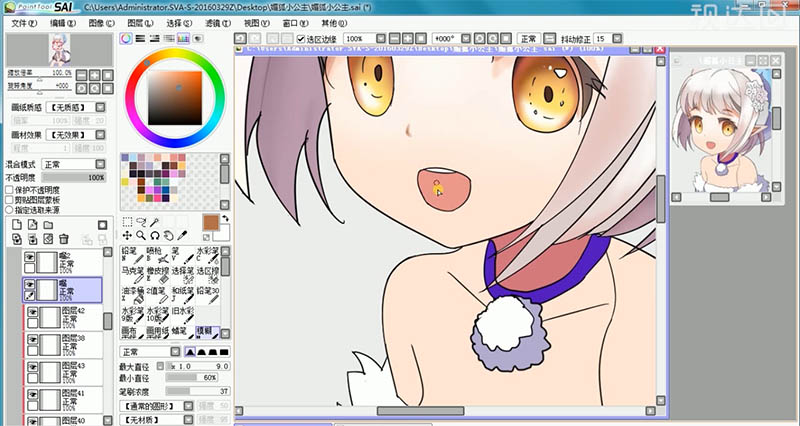Open 画纸质感 texture dropdown
The image size is (800, 426).
[101, 107]
